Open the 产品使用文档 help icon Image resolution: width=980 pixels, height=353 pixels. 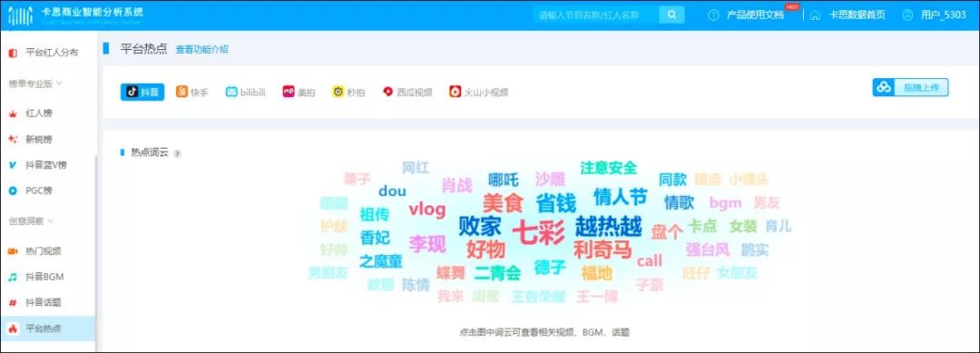[x=714, y=15]
